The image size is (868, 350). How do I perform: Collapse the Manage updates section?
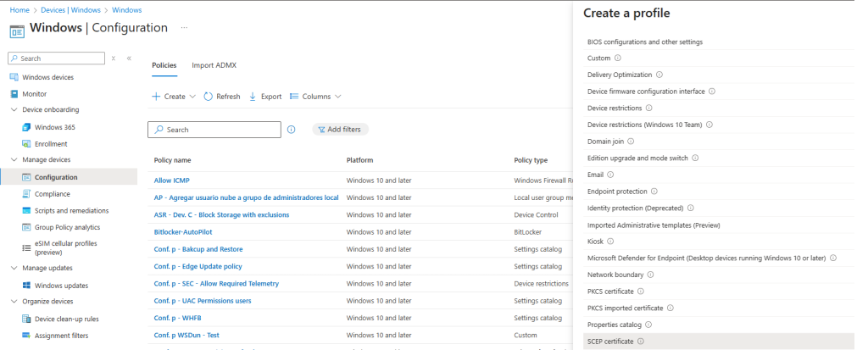[x=14, y=269]
